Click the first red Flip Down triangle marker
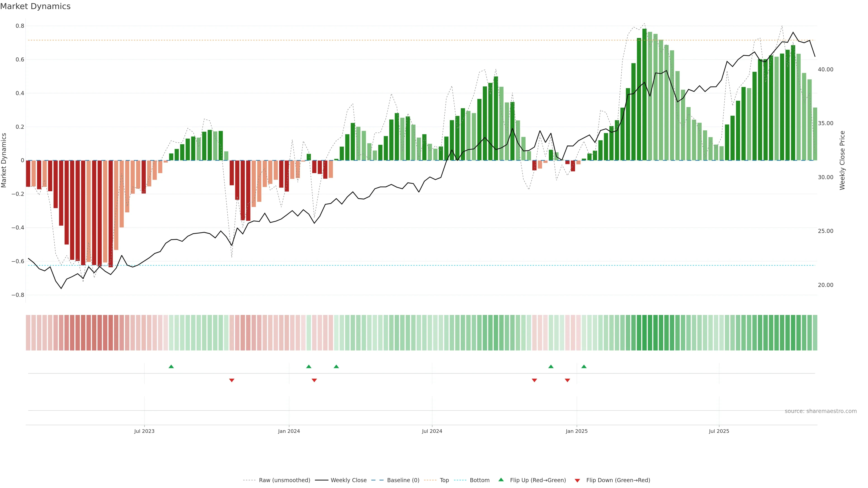Image resolution: width=868 pixels, height=488 pixels. click(x=231, y=380)
